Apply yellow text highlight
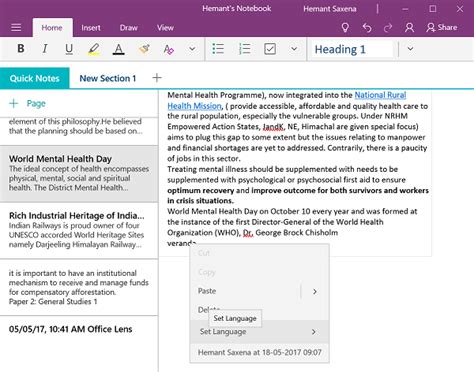Screen dimensions: 474x372 click(94, 49)
